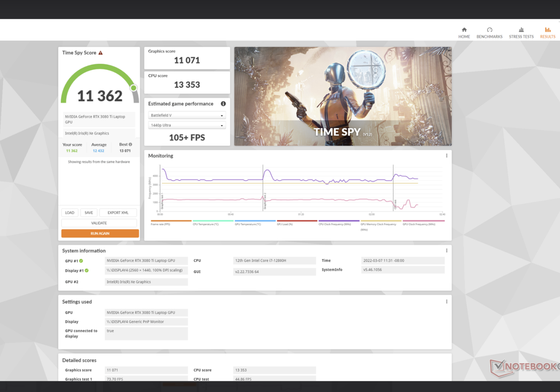
Task: Click the Detailed scores Graphics score 11 071
Action: tap(146, 370)
